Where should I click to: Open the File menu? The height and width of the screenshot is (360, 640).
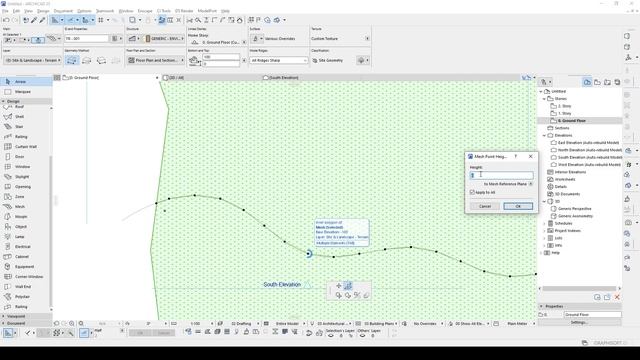point(5,11)
